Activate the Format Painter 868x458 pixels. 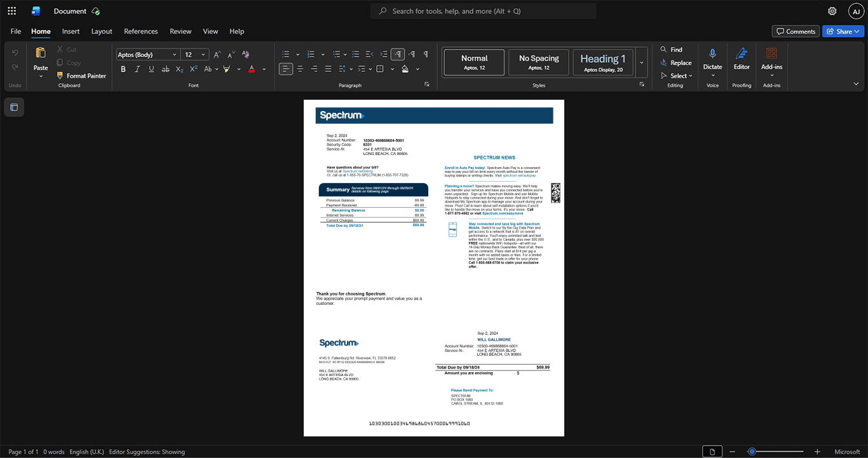click(x=81, y=76)
